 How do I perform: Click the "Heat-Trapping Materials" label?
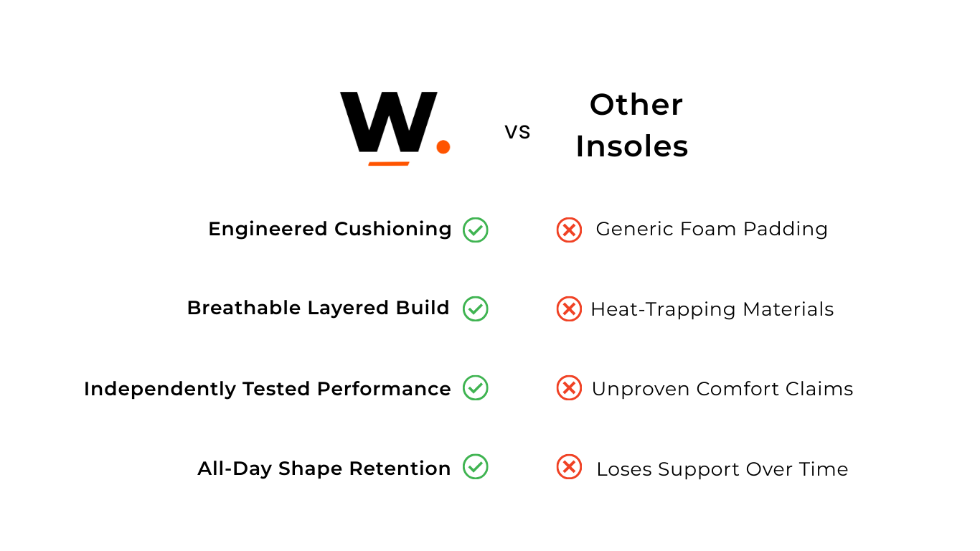coord(712,309)
